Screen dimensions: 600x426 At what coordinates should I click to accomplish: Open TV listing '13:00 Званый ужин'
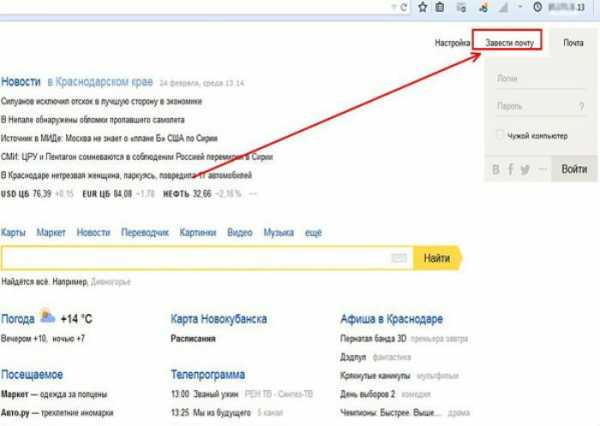tap(204, 394)
